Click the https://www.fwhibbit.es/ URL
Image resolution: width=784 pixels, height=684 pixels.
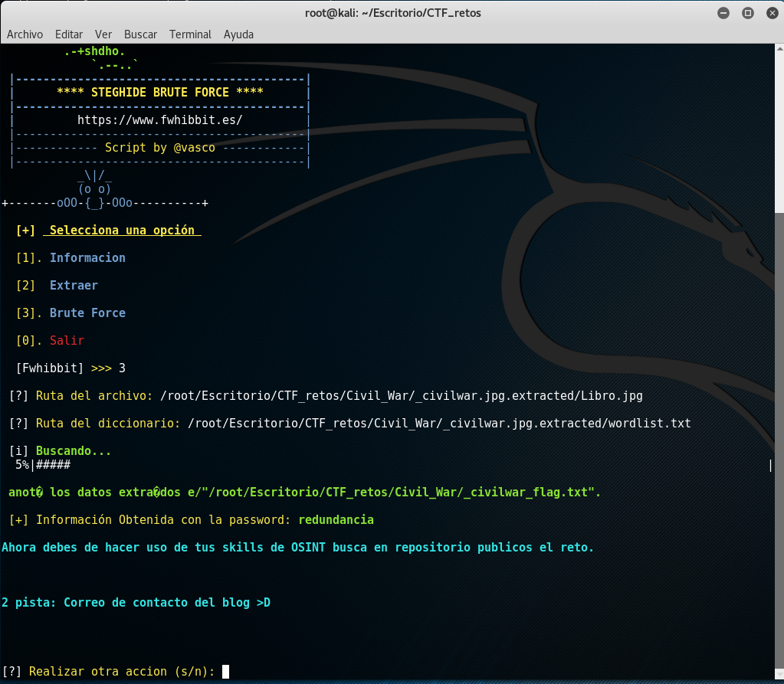159,120
